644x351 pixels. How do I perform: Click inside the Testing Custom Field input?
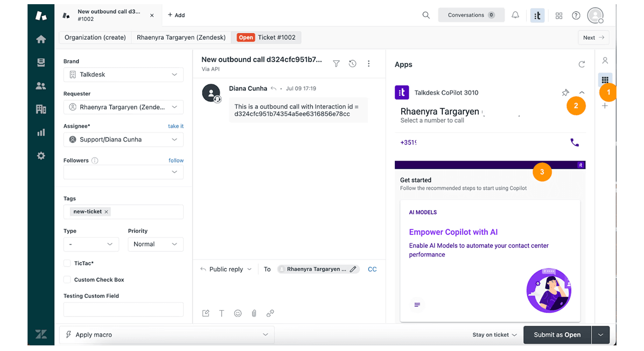pos(123,310)
